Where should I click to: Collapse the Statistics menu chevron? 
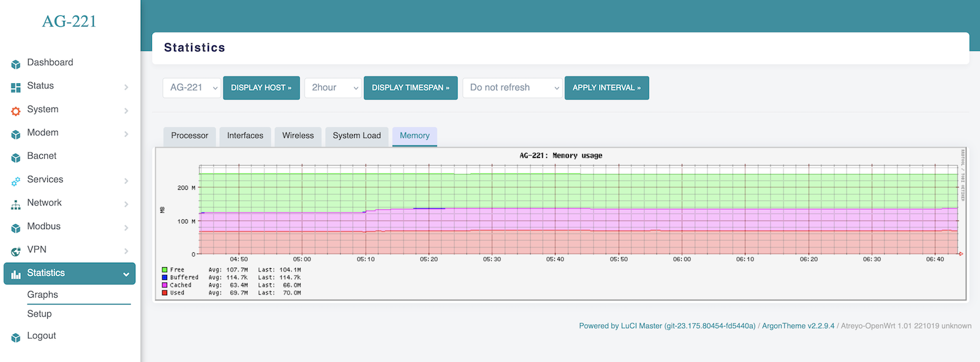[126, 274]
